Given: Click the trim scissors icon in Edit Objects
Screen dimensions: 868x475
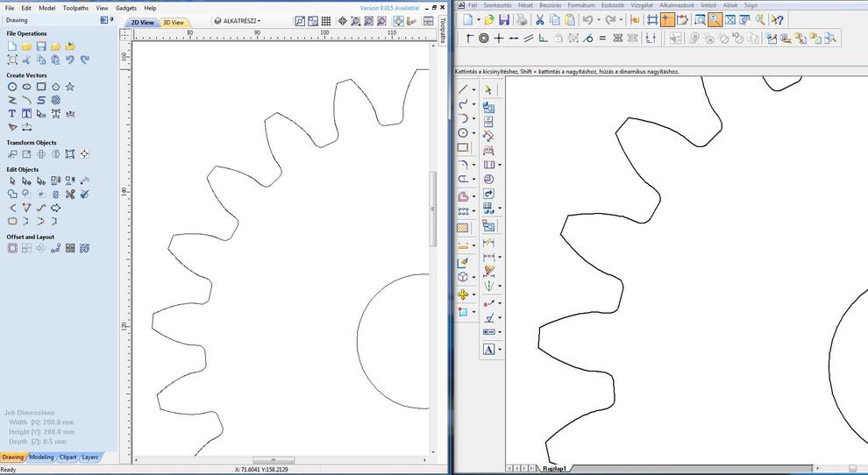Looking at the screenshot, I should point(70,195).
